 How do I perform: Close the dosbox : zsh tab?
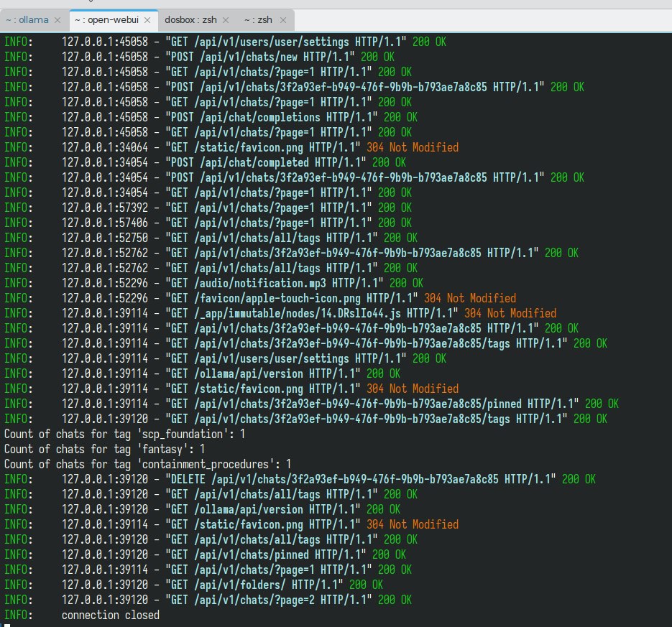click(x=225, y=20)
